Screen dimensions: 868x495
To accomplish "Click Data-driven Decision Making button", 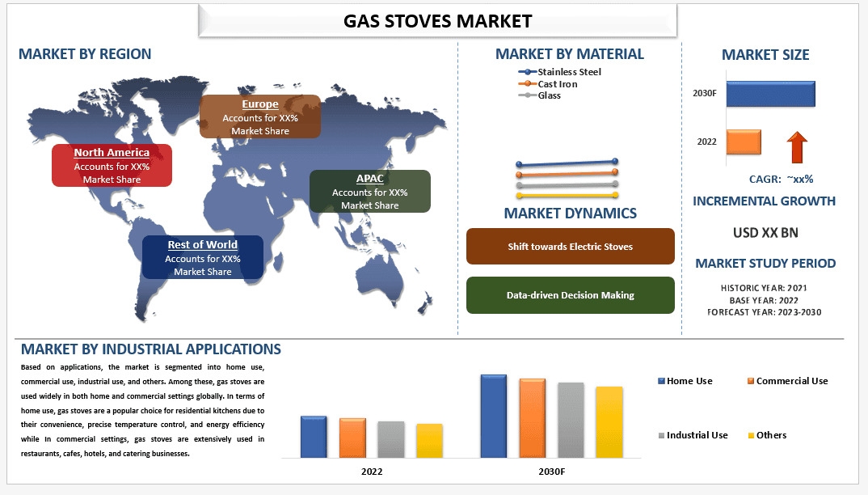I will 570,295.
